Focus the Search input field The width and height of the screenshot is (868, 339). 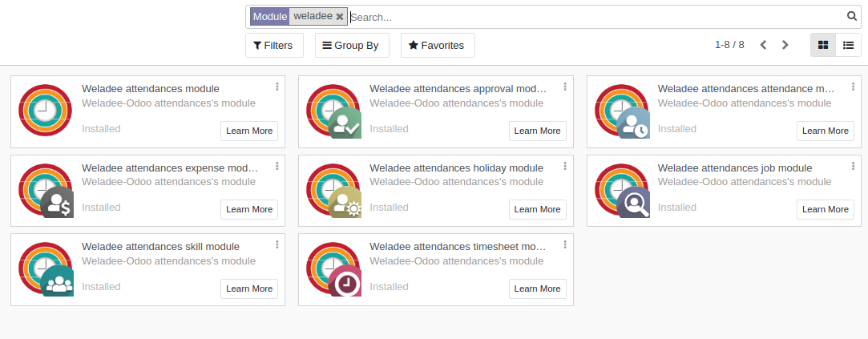pos(597,17)
